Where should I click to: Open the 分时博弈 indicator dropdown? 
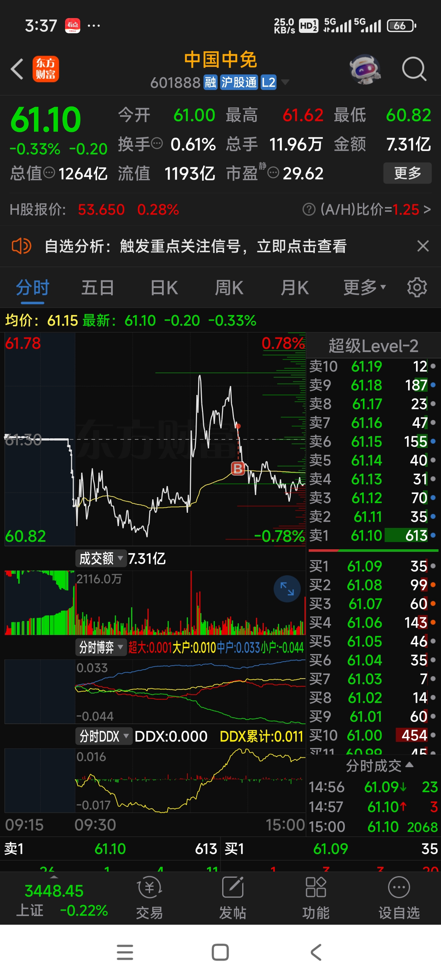click(x=100, y=647)
